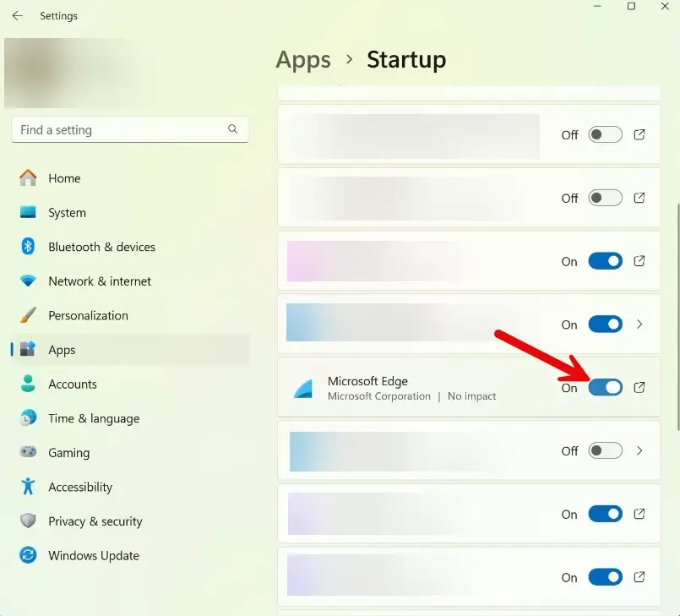Go to Accounts settings
The image size is (680, 616).
(130, 384)
